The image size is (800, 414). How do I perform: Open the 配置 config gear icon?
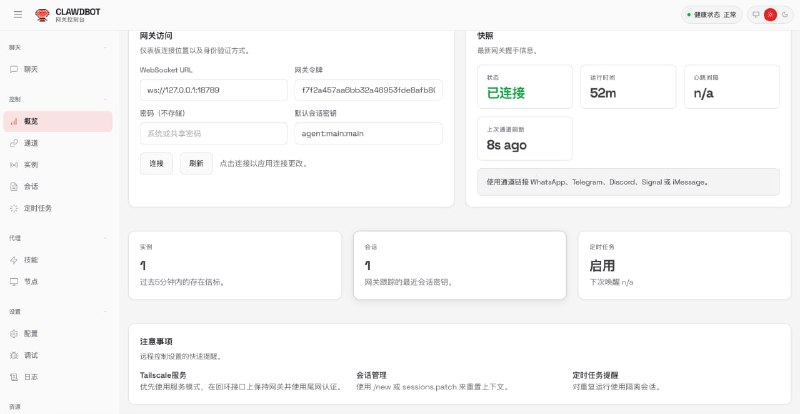pyautogui.click(x=14, y=334)
